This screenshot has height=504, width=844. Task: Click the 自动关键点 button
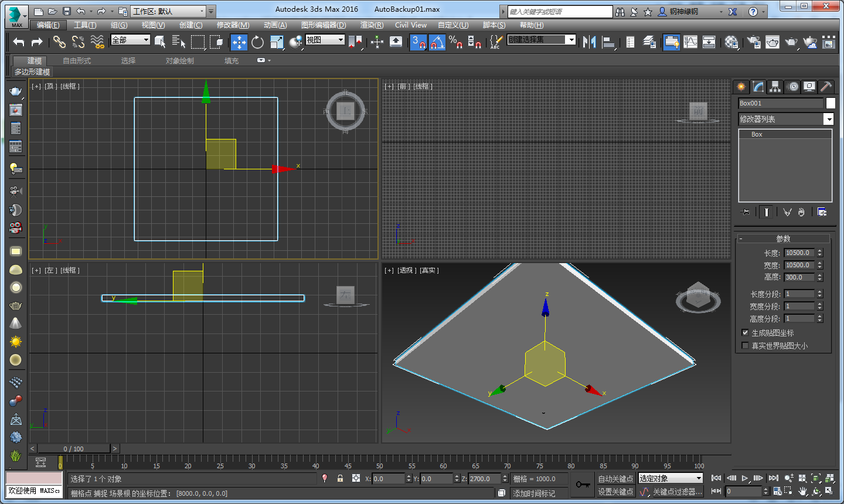click(615, 479)
